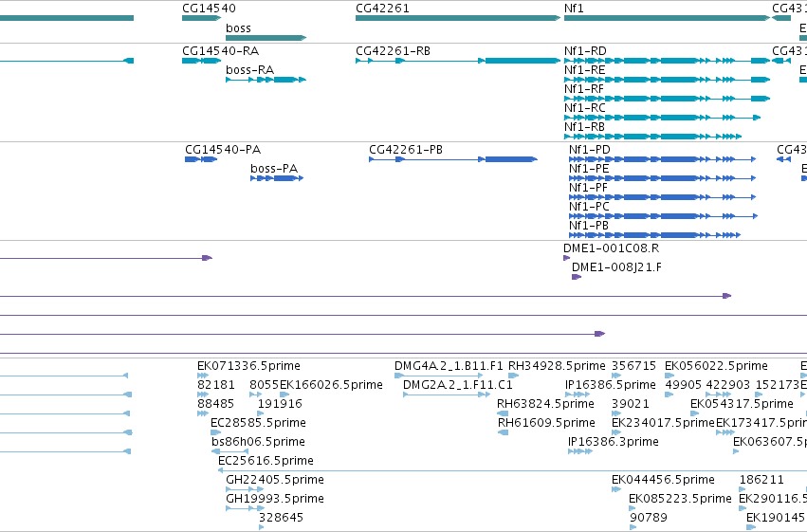This screenshot has height=532, width=807.
Task: Select the Nf1-RE transcript label
Action: pyautogui.click(x=585, y=70)
